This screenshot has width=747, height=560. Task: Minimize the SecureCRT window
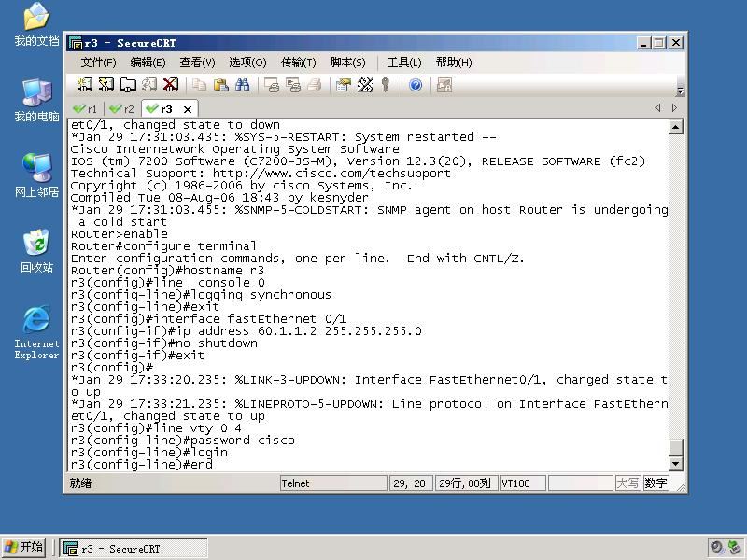click(x=643, y=43)
